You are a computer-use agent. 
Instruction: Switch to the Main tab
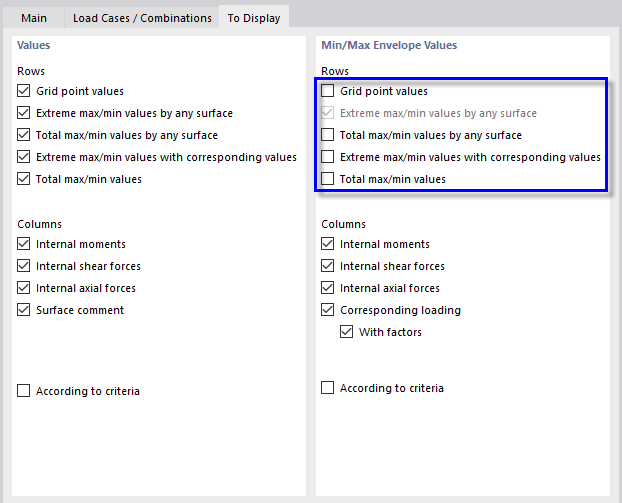click(x=33, y=18)
